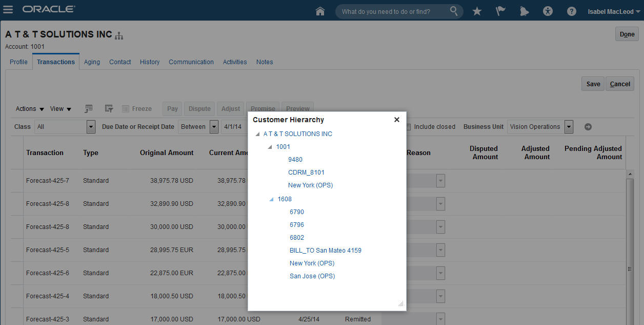Screen dimensions: 644x325
Task: Click the 1608 account link
Action: pos(285,199)
